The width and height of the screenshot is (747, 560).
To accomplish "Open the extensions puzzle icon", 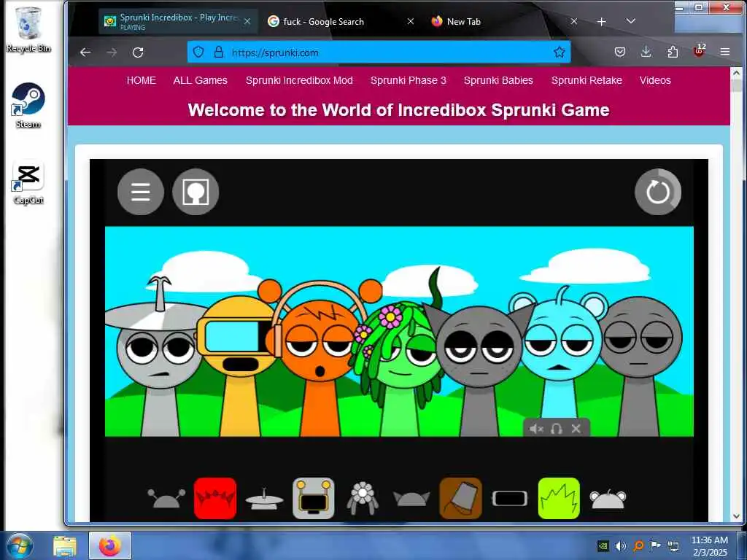I will [x=673, y=52].
